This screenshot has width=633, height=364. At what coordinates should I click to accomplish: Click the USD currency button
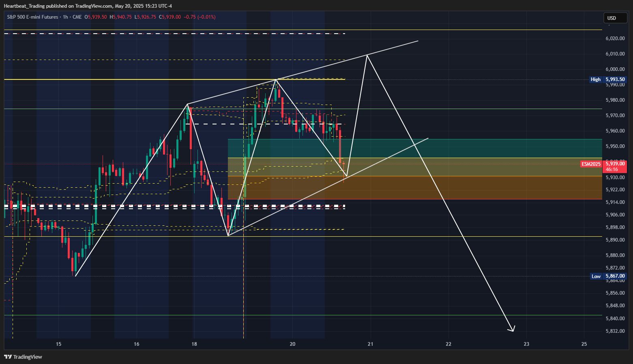click(x=615, y=18)
